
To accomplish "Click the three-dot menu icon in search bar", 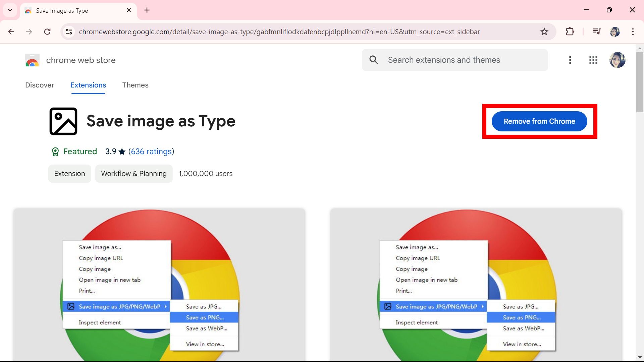I will pos(570,60).
